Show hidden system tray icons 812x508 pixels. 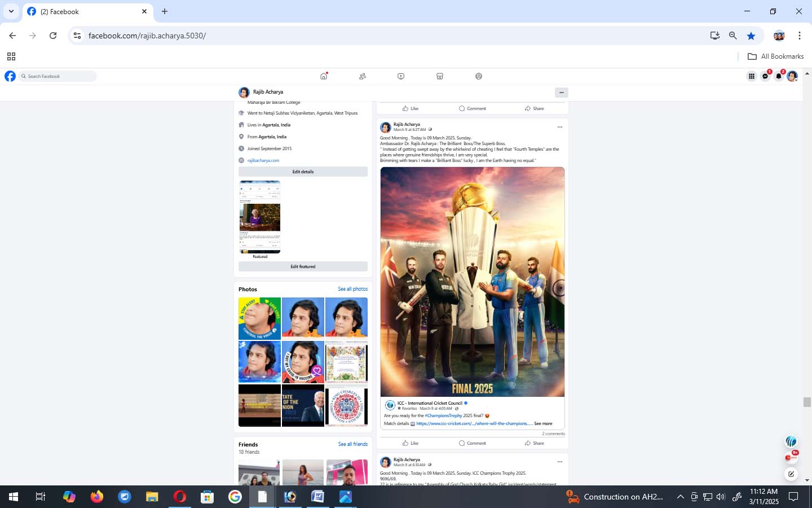click(x=680, y=497)
